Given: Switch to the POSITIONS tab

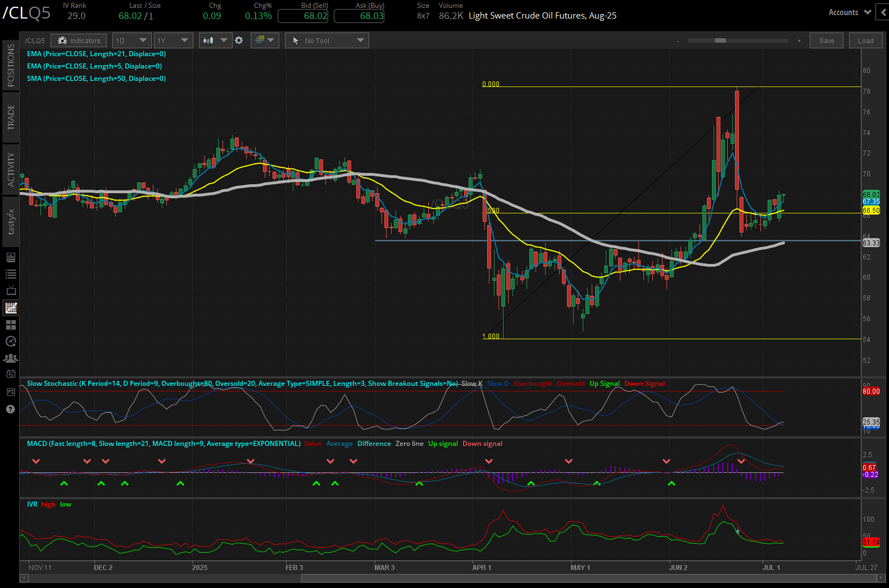Looking at the screenshot, I should (x=11, y=66).
